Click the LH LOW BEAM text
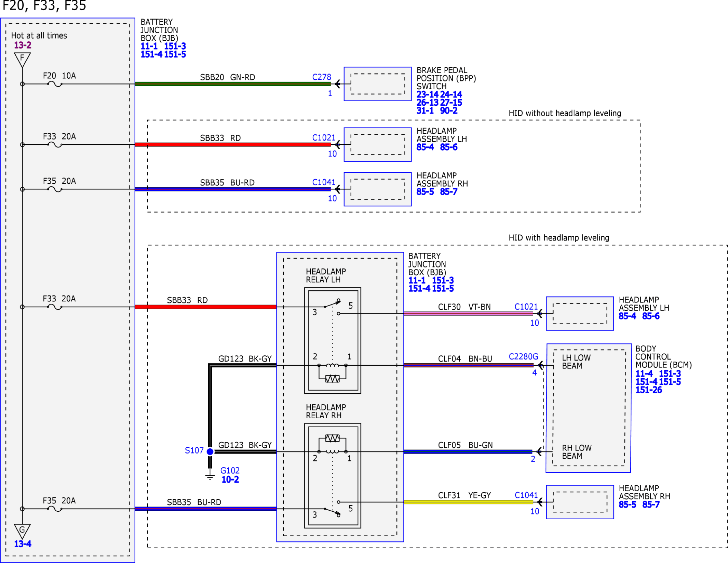Image resolution: width=728 pixels, height=563 pixels. click(576, 362)
